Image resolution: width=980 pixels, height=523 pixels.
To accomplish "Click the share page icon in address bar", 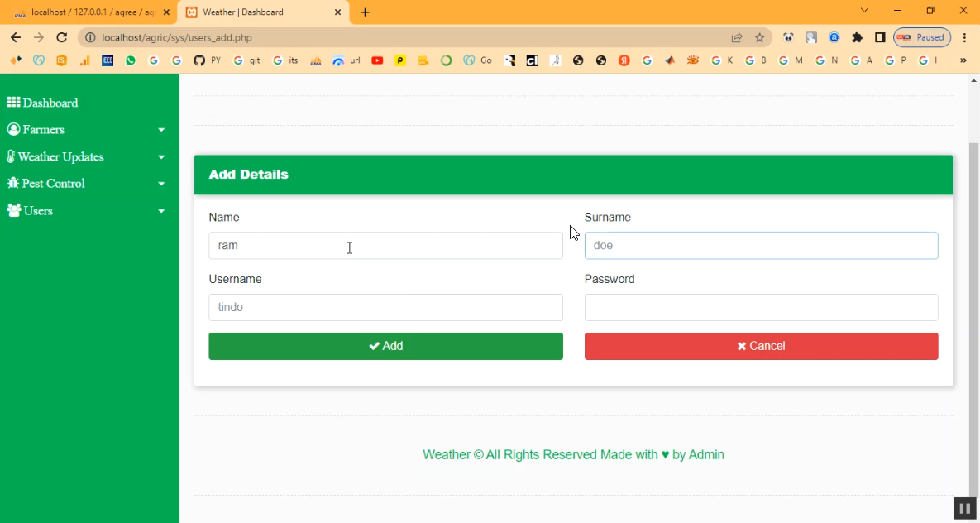I will coord(736,37).
